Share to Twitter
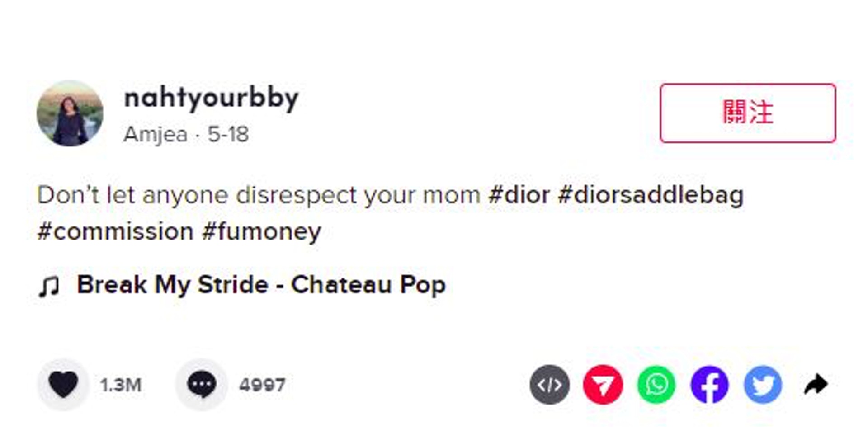This screenshot has height=433, width=868. [x=763, y=385]
